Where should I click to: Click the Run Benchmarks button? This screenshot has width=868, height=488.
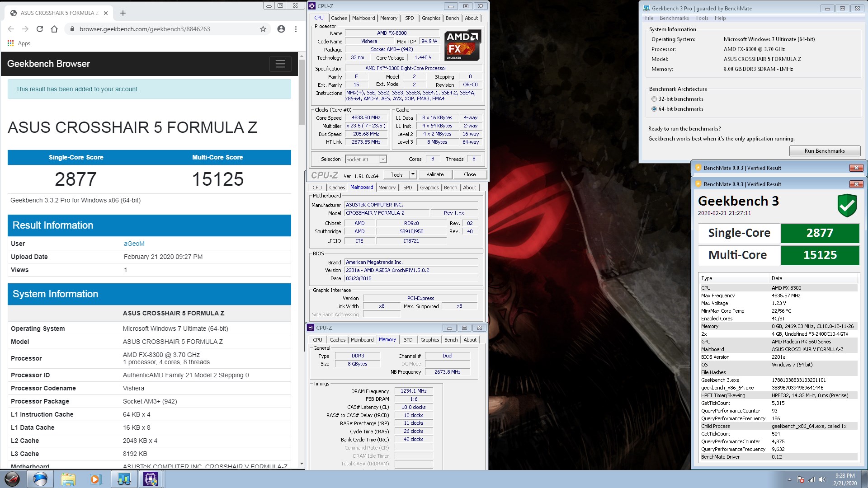click(x=825, y=151)
